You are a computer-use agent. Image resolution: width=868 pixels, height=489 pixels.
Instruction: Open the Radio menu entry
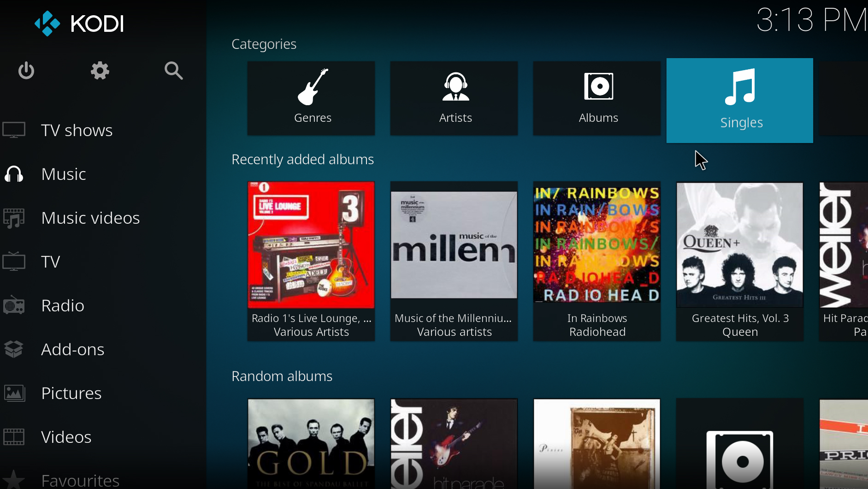coord(63,305)
